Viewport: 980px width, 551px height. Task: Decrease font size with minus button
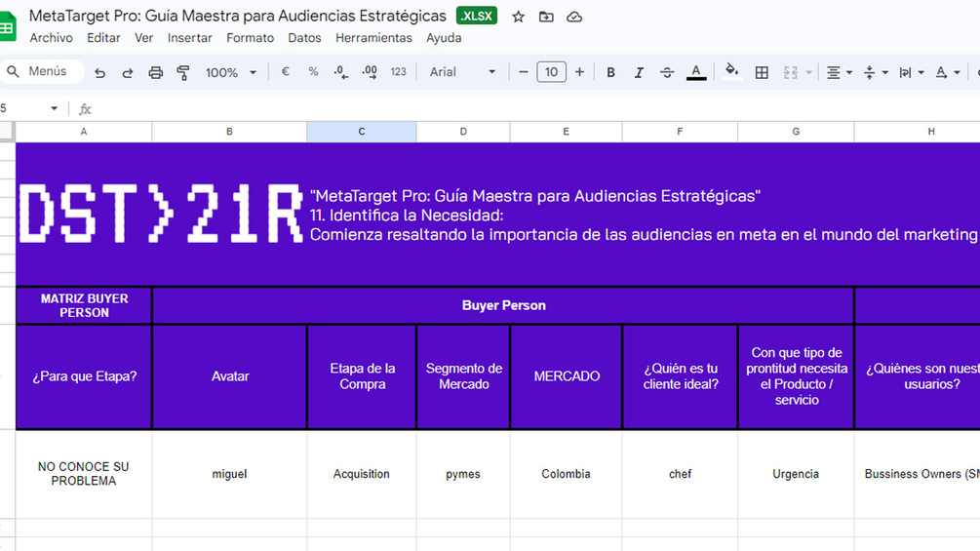[523, 72]
